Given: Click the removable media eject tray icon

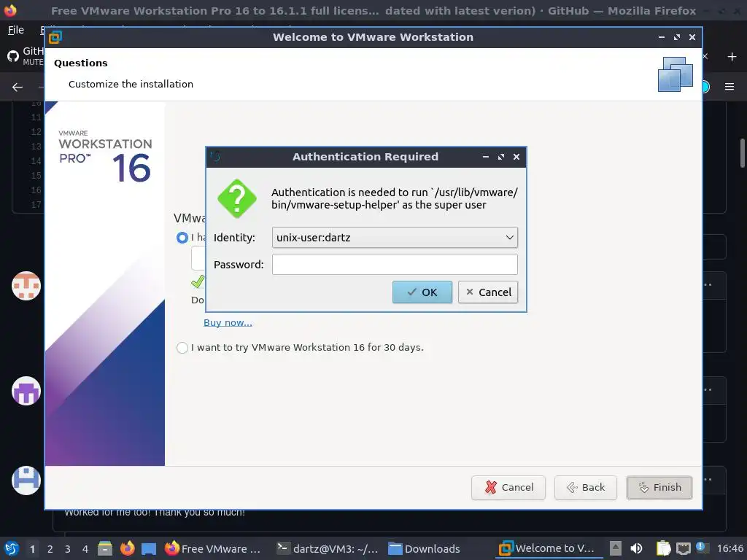Looking at the screenshot, I should [616, 548].
